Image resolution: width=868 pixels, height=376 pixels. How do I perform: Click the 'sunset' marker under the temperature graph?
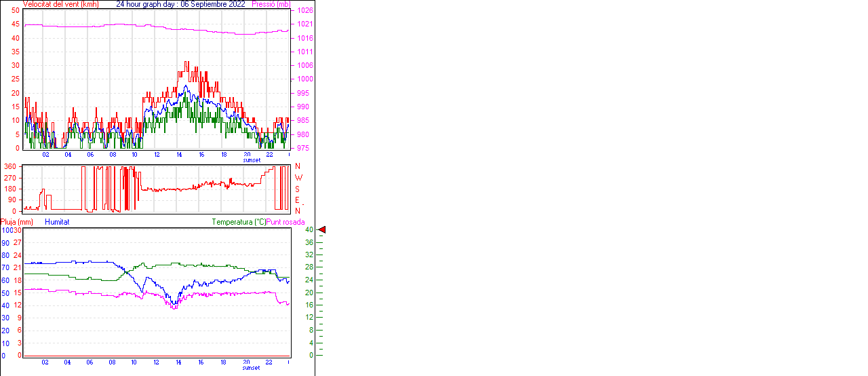[x=251, y=368]
